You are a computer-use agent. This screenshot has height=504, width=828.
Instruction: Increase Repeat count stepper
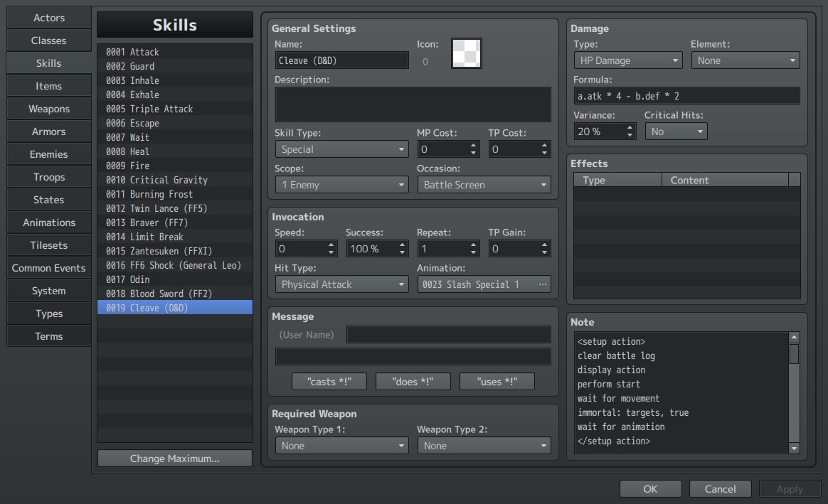(473, 245)
